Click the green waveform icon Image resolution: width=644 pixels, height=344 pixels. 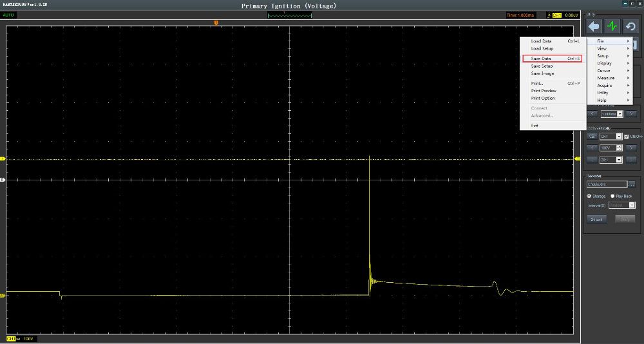point(612,26)
